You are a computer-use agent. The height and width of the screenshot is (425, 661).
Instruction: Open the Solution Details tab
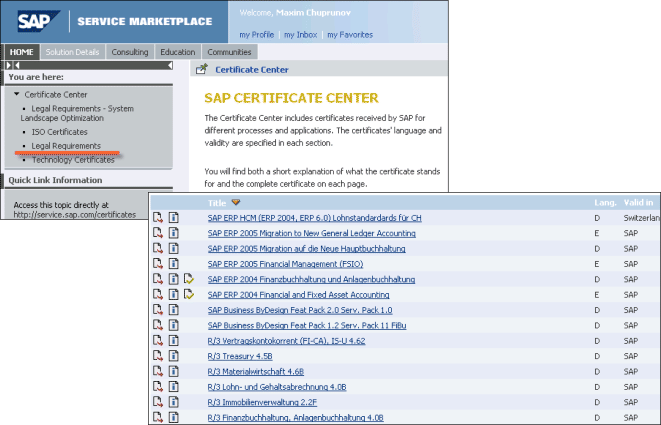(x=73, y=52)
